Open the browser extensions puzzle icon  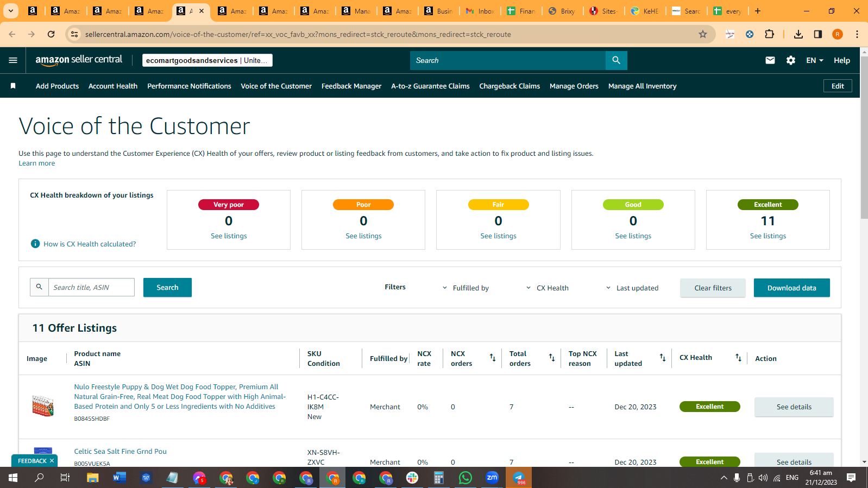tap(769, 34)
